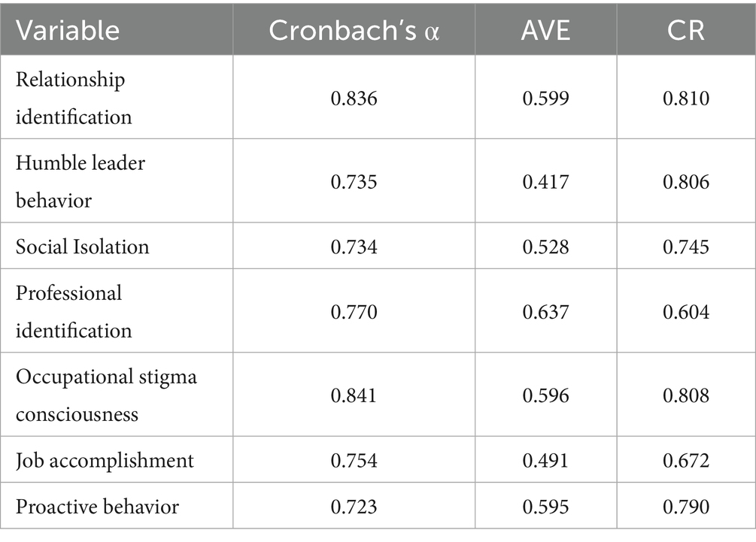The width and height of the screenshot is (756, 542).
Task: Click the Variable column header
Action: (x=68, y=30)
